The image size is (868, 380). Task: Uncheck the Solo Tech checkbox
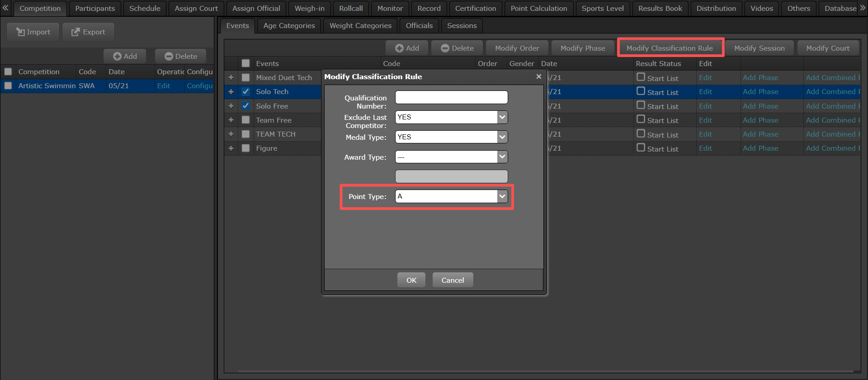click(245, 91)
